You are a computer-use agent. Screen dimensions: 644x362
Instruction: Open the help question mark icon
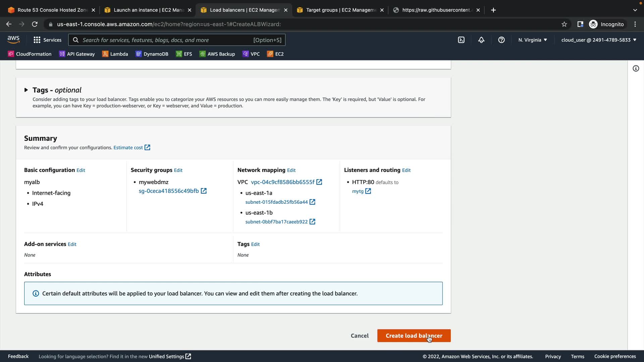501,40
